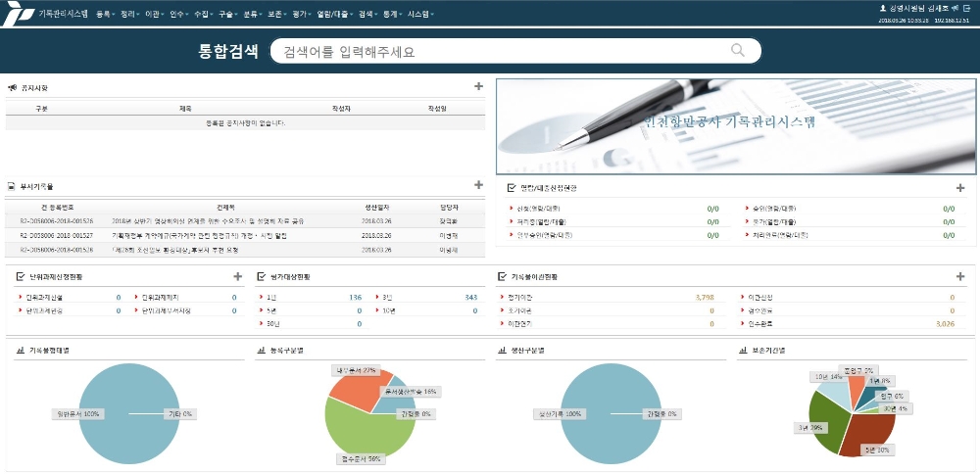This screenshot has height=474, width=980.
Task: Open the 구술 dropdown menu
Action: pyautogui.click(x=228, y=14)
